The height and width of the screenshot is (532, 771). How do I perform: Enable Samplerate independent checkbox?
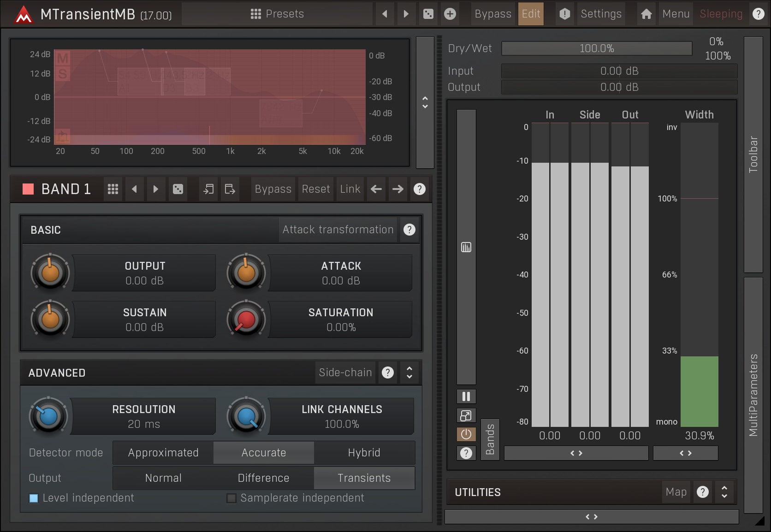tap(231, 498)
